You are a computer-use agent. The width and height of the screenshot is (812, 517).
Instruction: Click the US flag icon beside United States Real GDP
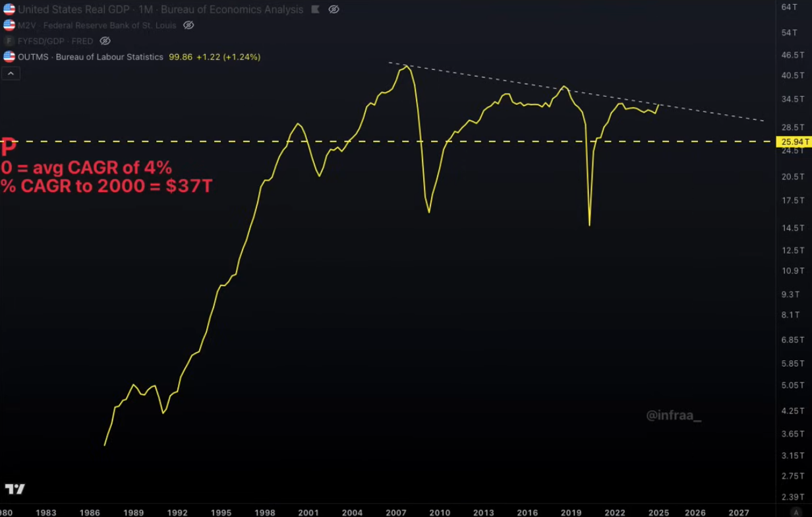point(9,9)
